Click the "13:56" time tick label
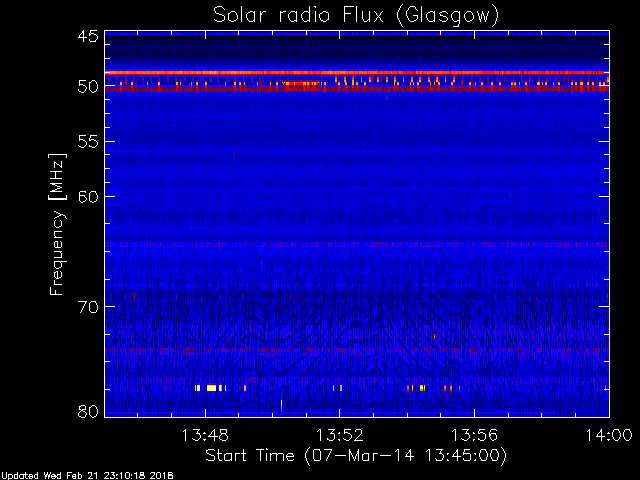The image size is (640, 480). coord(474,435)
